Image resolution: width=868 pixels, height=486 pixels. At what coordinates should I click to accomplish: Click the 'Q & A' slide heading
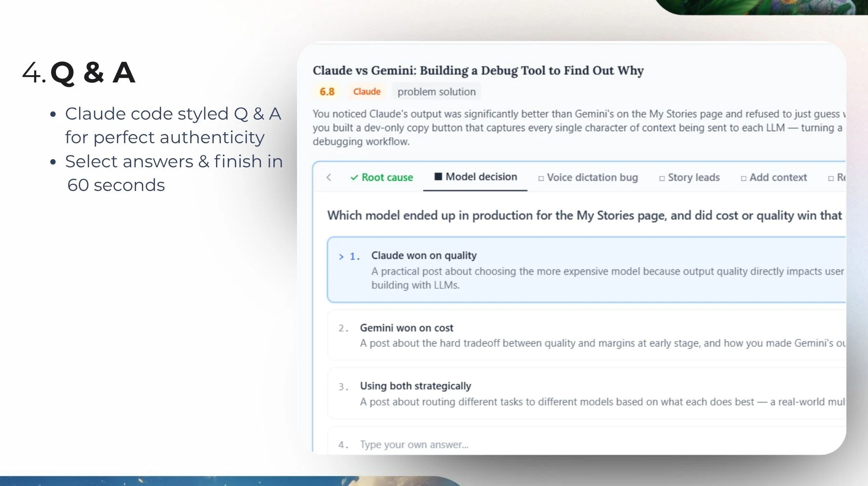[x=93, y=73]
